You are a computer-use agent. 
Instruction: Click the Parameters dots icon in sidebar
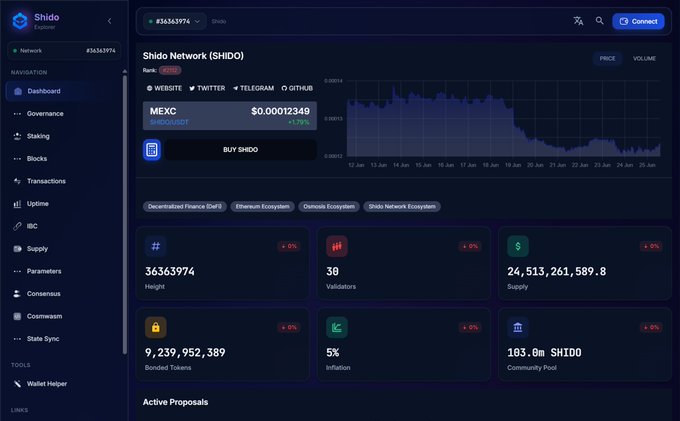pyautogui.click(x=17, y=271)
